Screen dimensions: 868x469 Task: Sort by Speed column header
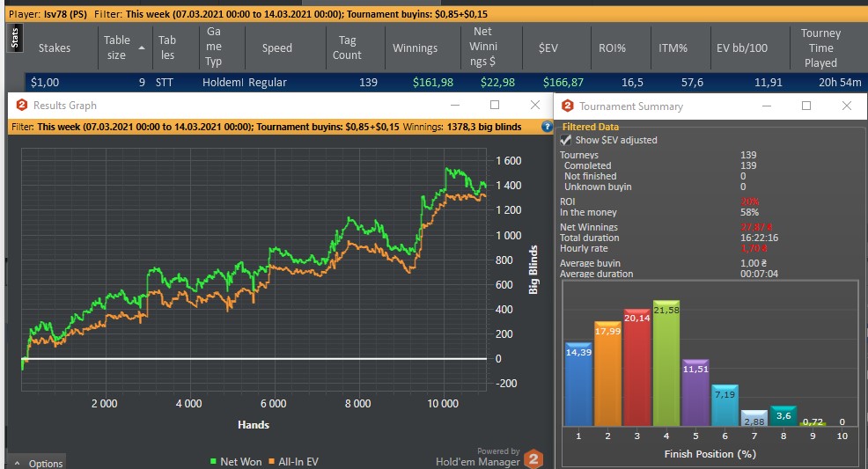click(276, 48)
